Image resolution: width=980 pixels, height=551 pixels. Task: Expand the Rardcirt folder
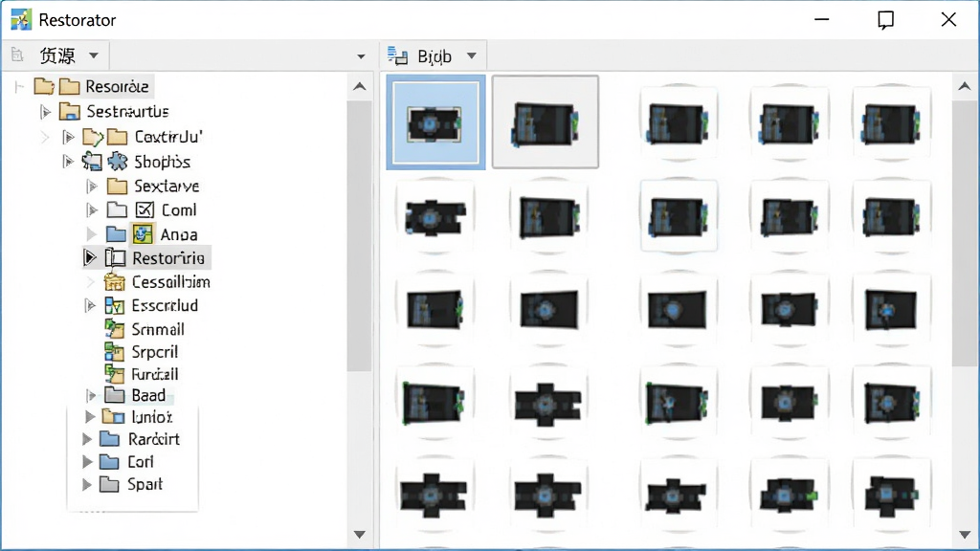pos(87,439)
